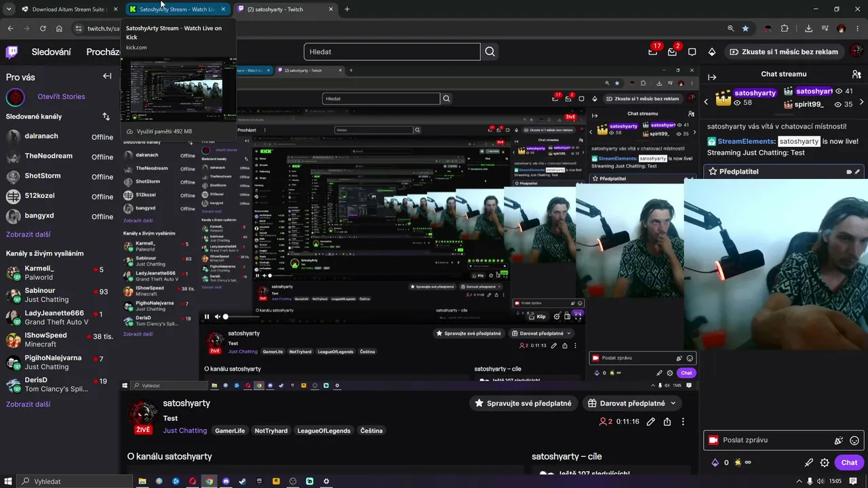Open Epic Games Launcher from taskbar
Viewport: 868px width, 488px height.
259,481
